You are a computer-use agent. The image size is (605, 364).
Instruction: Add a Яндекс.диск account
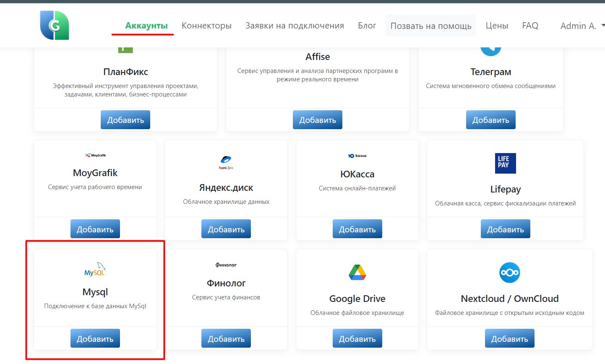pyautogui.click(x=226, y=229)
